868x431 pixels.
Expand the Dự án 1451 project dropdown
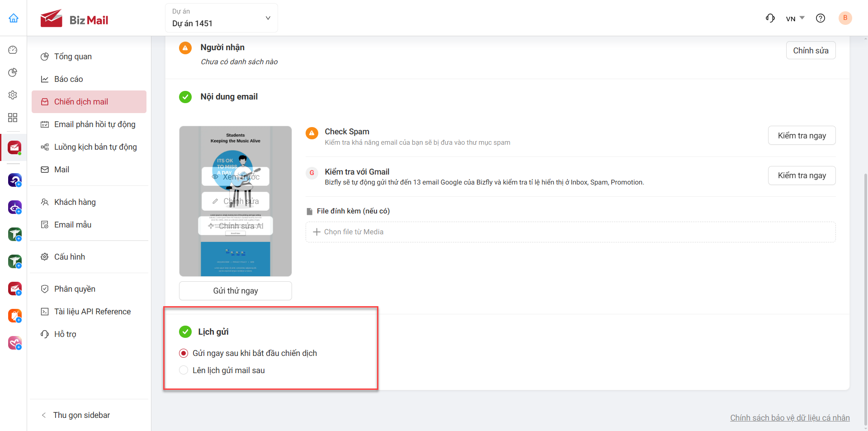[222, 18]
